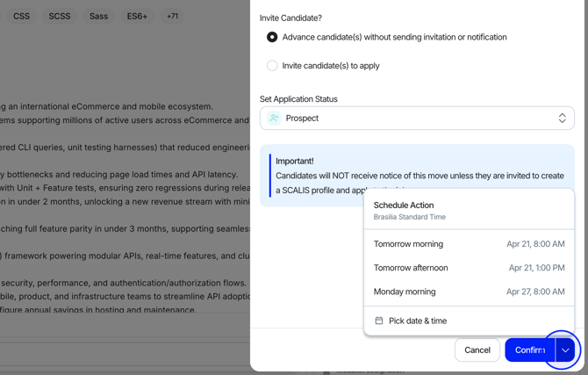This screenshot has height=375, width=588.
Task: Click the SCSS skill tag
Action: tap(60, 16)
